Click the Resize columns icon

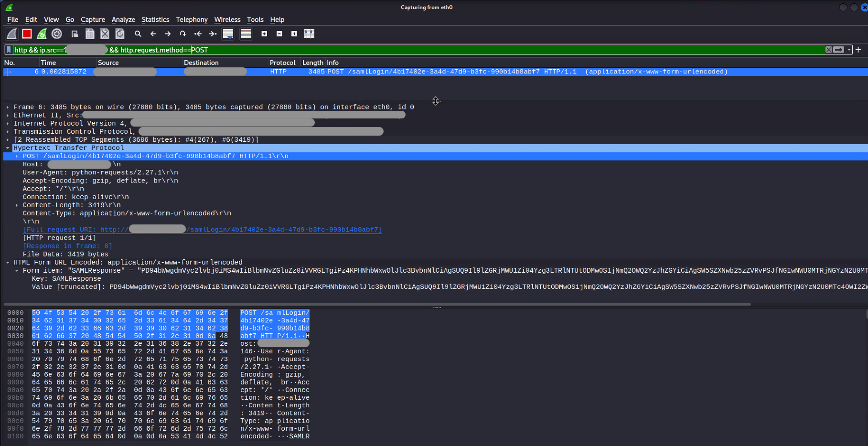pos(310,34)
